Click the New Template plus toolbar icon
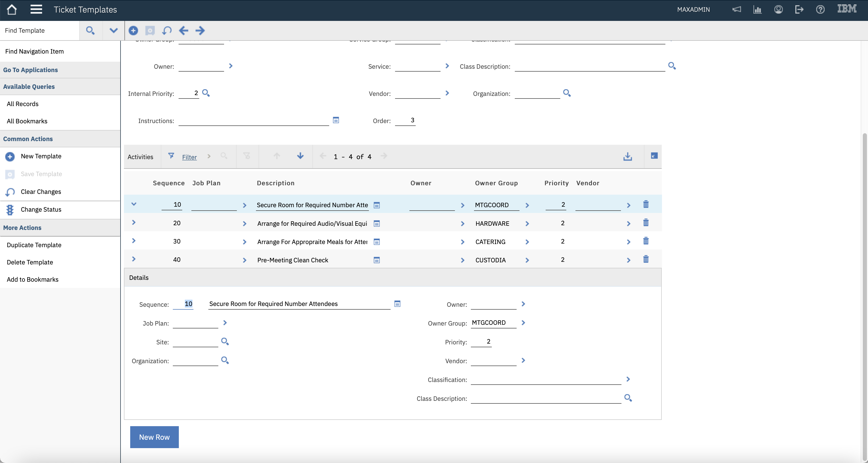Viewport: 868px width, 463px height. point(133,31)
